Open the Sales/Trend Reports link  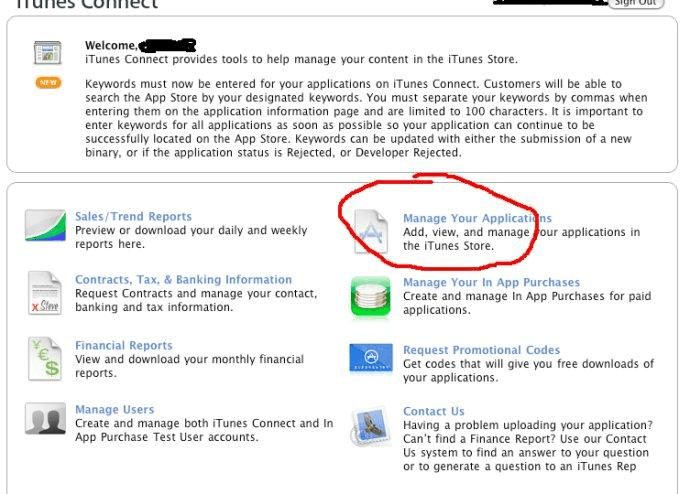(x=133, y=216)
